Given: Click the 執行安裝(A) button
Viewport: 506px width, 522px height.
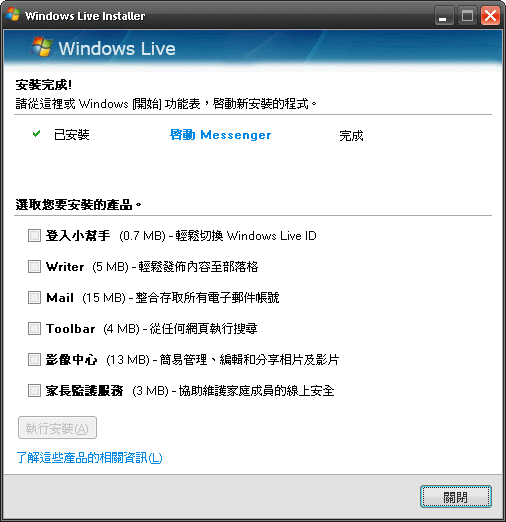Looking at the screenshot, I should (57, 428).
